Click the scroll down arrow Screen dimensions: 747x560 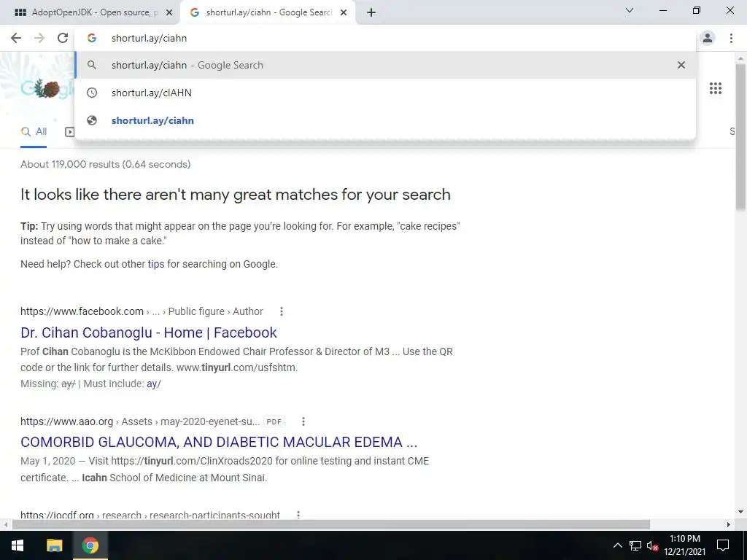pos(741,513)
